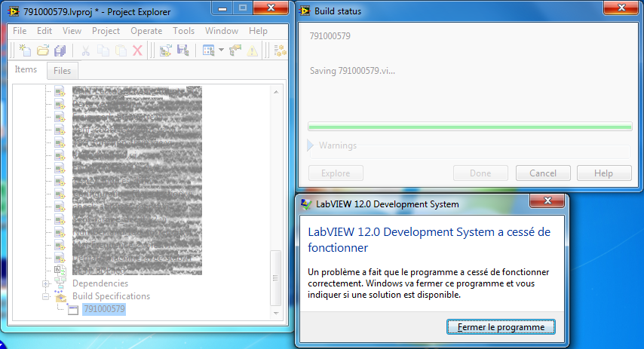Viewport: 644px width, 349px height.
Task: Cancel the build in Build status
Action: (543, 173)
